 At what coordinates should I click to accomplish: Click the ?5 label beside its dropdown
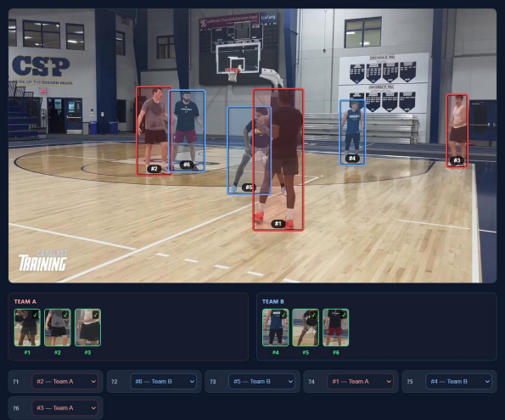coord(410,382)
